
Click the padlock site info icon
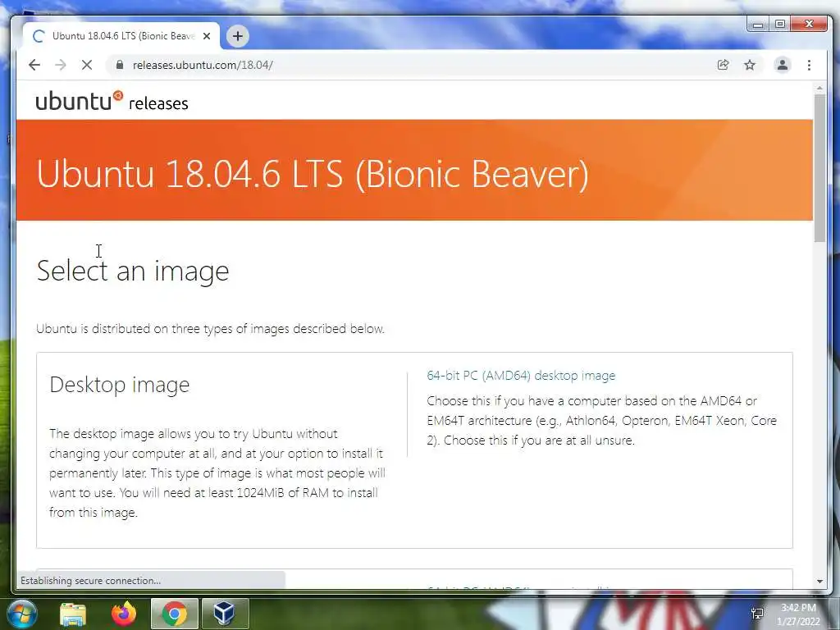pos(120,65)
